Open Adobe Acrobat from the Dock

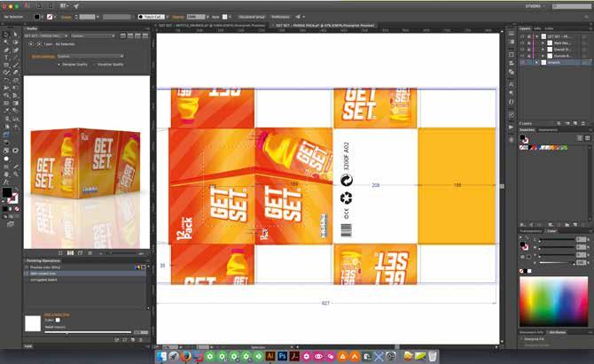(x=294, y=356)
